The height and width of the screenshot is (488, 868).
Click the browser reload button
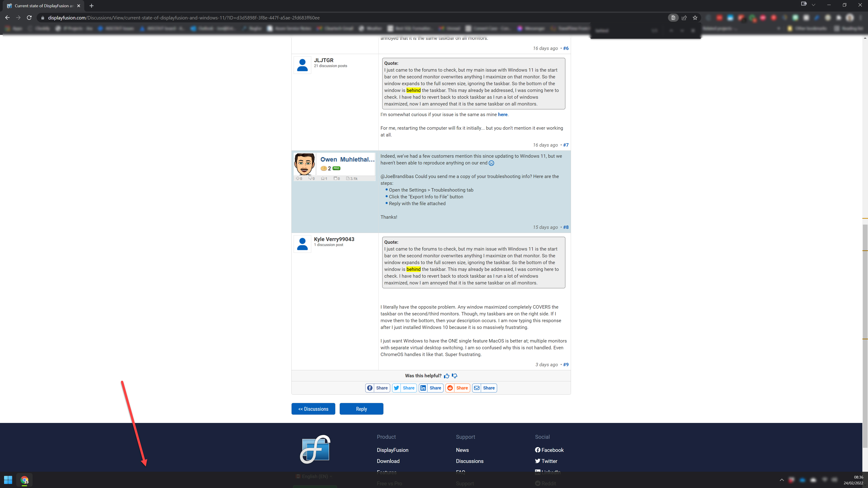click(x=29, y=18)
